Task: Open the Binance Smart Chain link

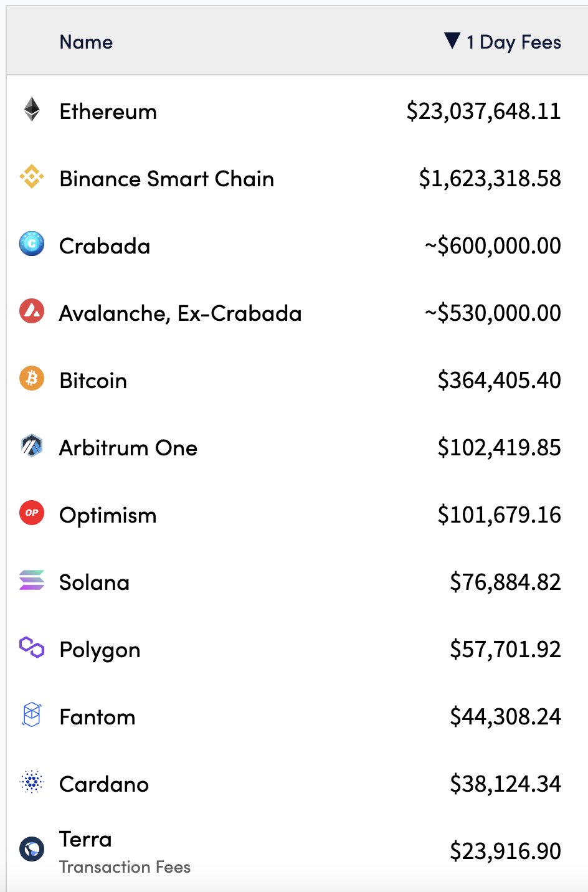Action: point(166,179)
